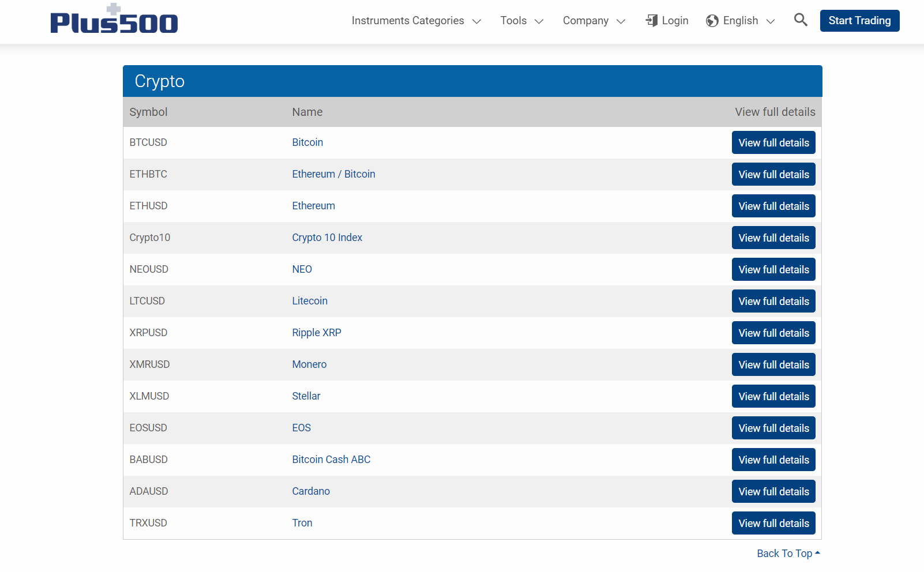Expand Instruments Categories menu

(416, 21)
